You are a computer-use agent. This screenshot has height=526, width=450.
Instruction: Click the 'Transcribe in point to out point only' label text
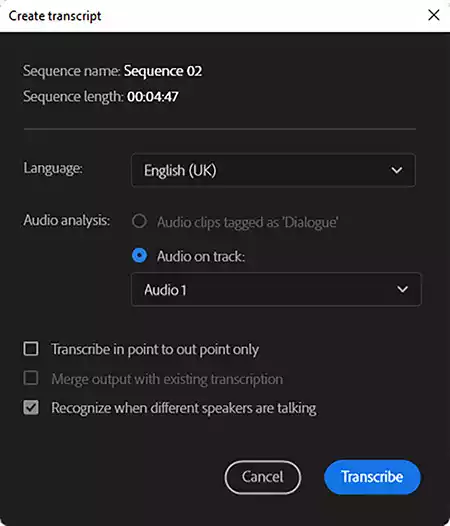click(155, 350)
